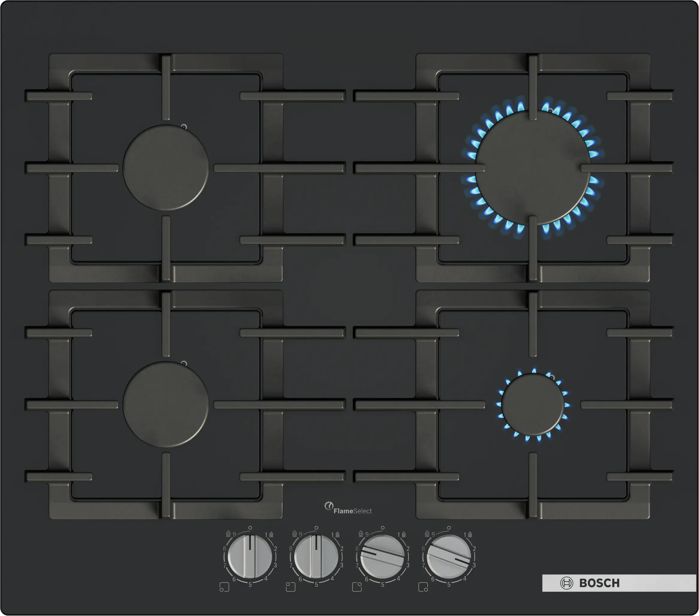Select level 5 below the second knob
This screenshot has width=699, height=616.
(x=316, y=585)
